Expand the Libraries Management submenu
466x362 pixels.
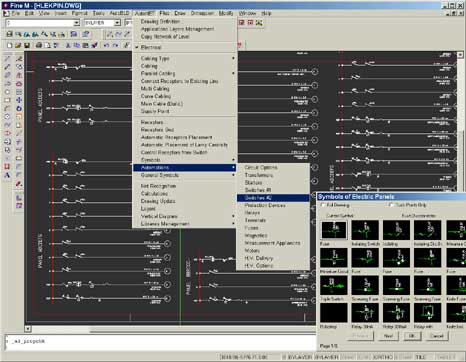point(185,224)
